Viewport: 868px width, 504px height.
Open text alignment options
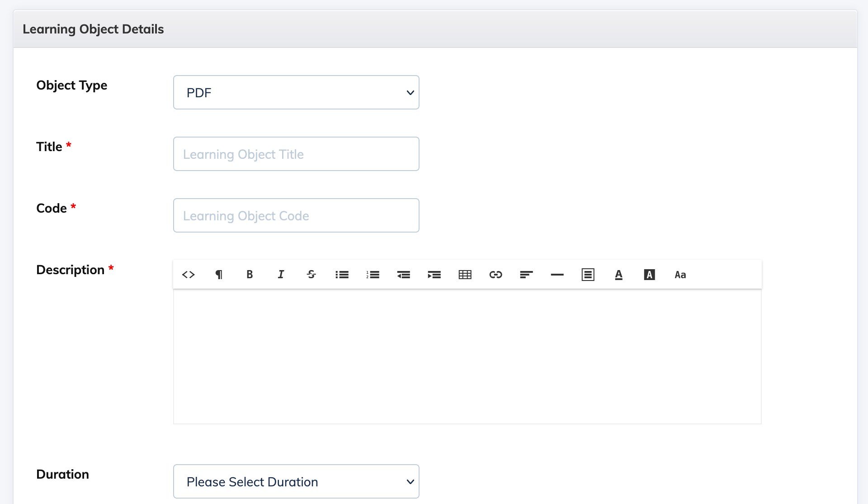527,275
